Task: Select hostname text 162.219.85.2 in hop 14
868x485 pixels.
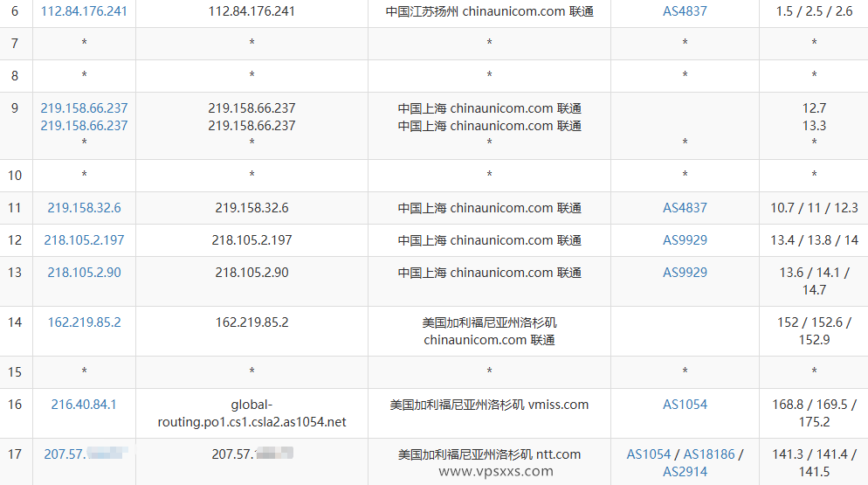Action: click(251, 322)
